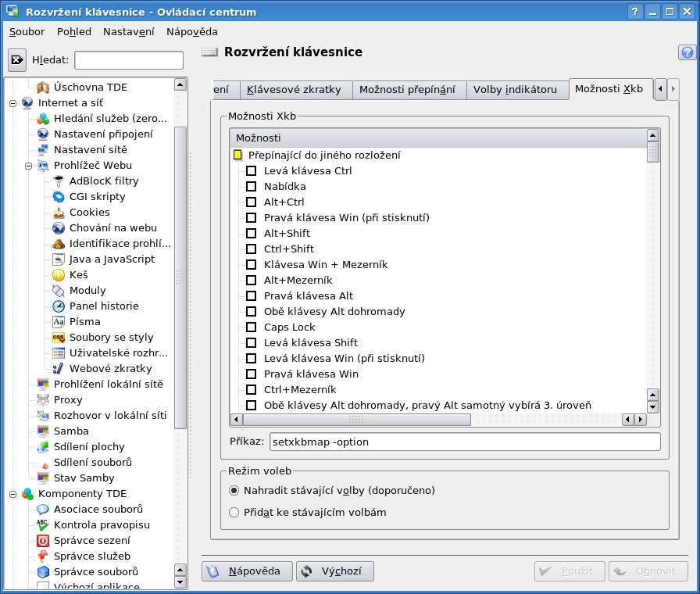The height and width of the screenshot is (594, 700).
Task: Enable the Pravá klávesa Alt checkbox
Action: pyautogui.click(x=252, y=295)
